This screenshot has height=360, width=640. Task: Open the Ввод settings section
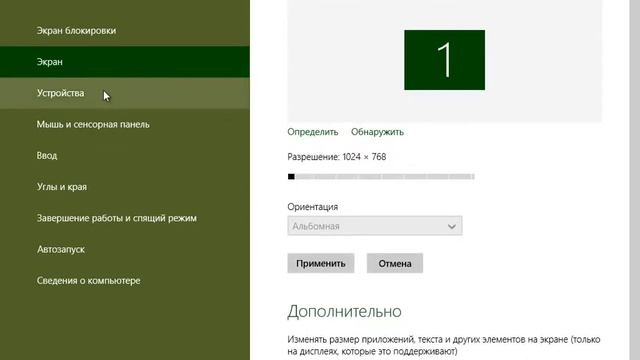[x=124, y=156]
